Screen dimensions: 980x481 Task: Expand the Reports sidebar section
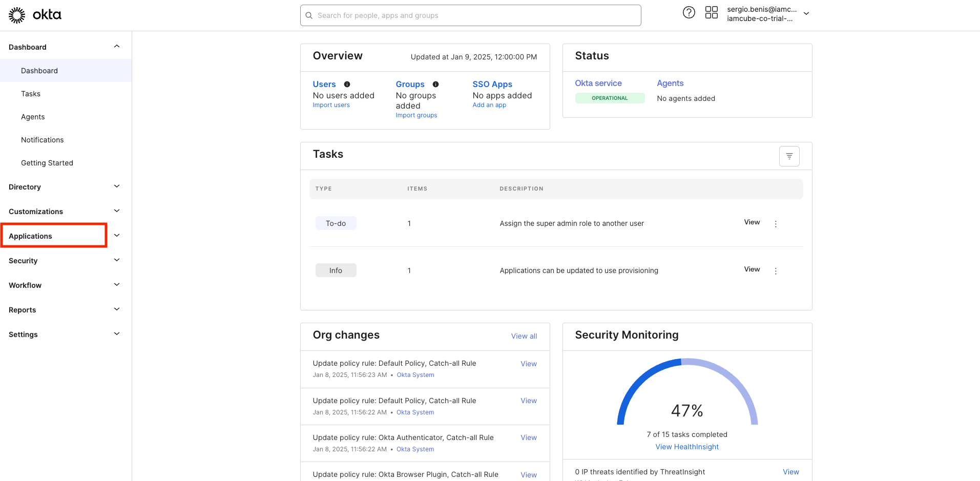click(117, 309)
